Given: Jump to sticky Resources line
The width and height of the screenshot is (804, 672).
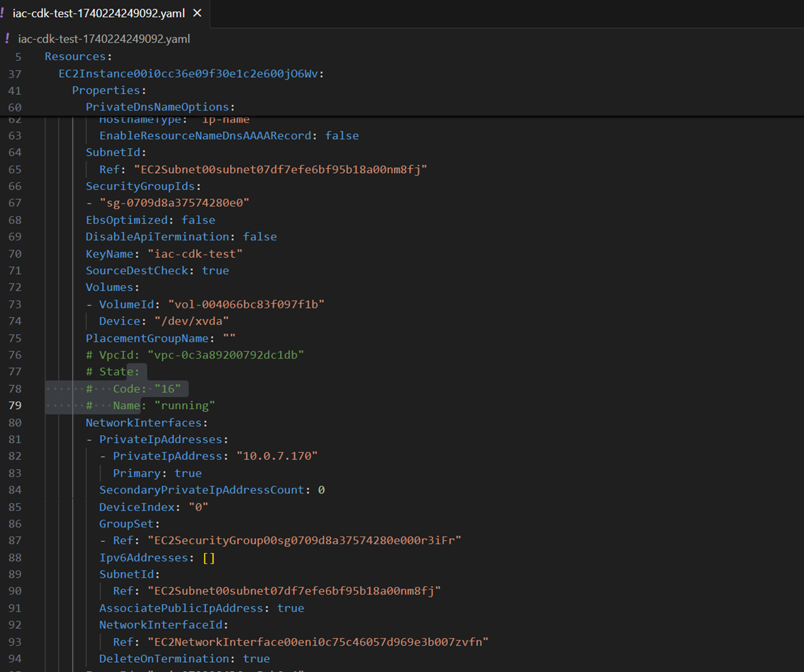Looking at the screenshot, I should 79,57.
